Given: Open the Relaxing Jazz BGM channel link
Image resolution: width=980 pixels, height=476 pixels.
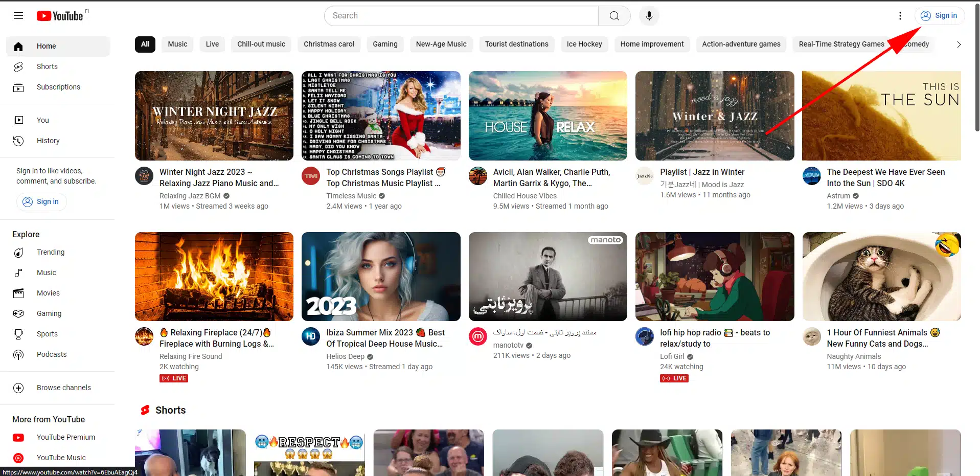Looking at the screenshot, I should tap(190, 196).
